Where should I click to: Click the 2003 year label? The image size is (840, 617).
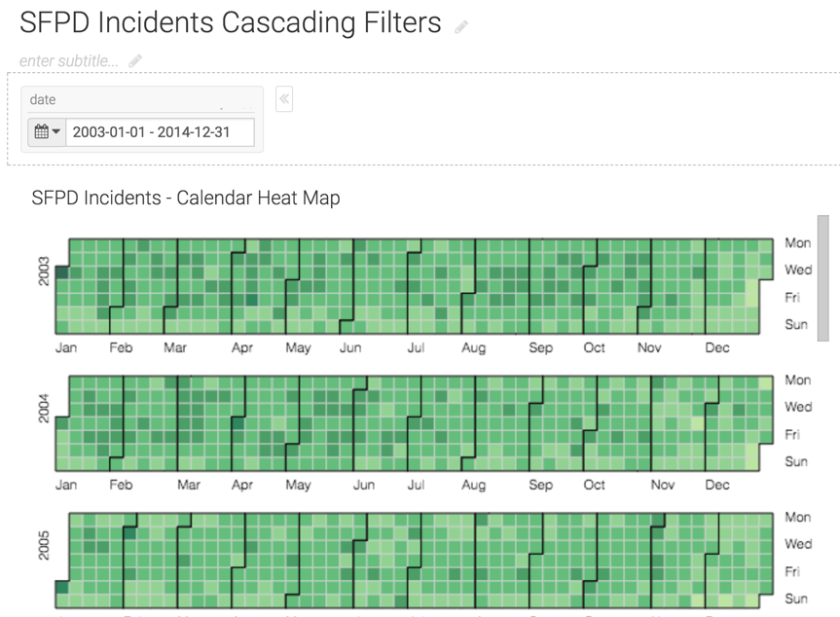[x=44, y=272]
